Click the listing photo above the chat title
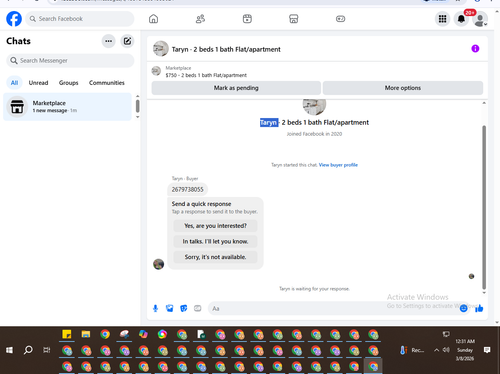 tap(314, 107)
